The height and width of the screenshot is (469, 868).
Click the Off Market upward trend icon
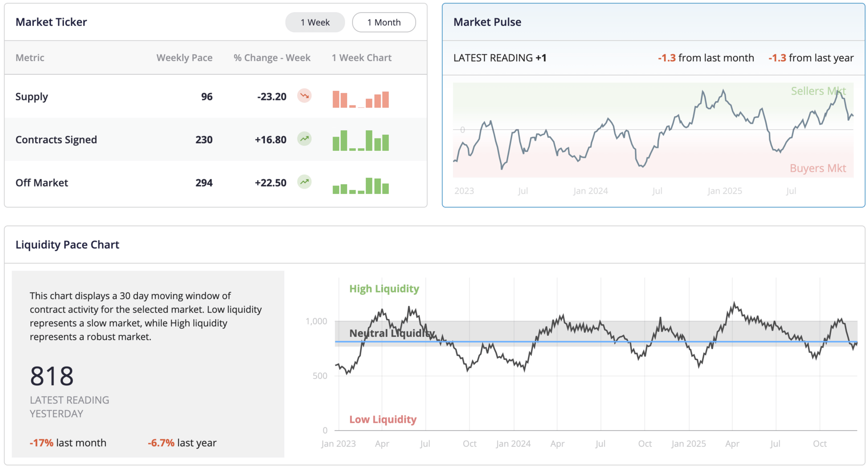pyautogui.click(x=304, y=182)
